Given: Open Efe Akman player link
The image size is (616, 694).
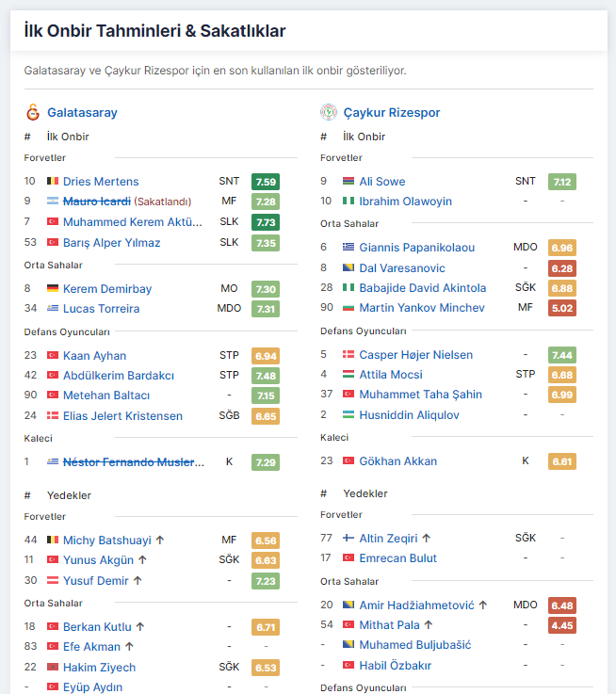Looking at the screenshot, I should tap(91, 647).
